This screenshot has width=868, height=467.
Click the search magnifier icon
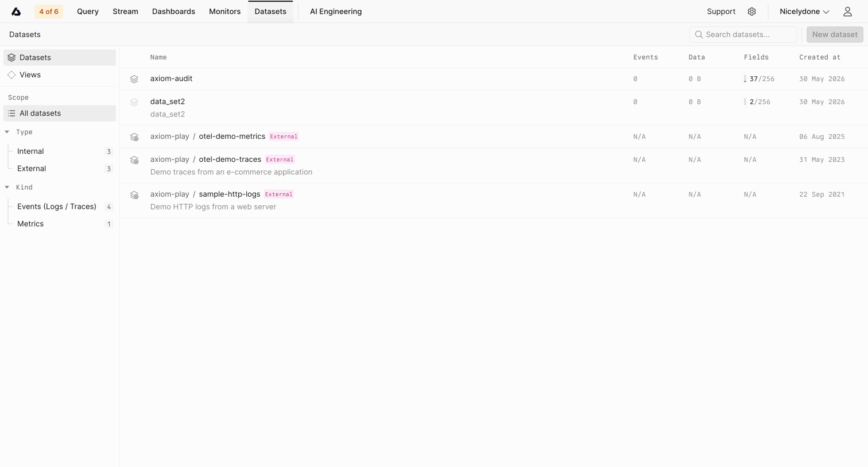[x=699, y=34]
